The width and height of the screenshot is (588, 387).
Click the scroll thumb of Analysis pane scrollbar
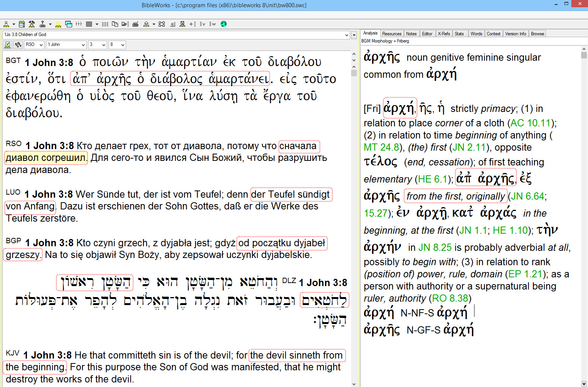584,55
